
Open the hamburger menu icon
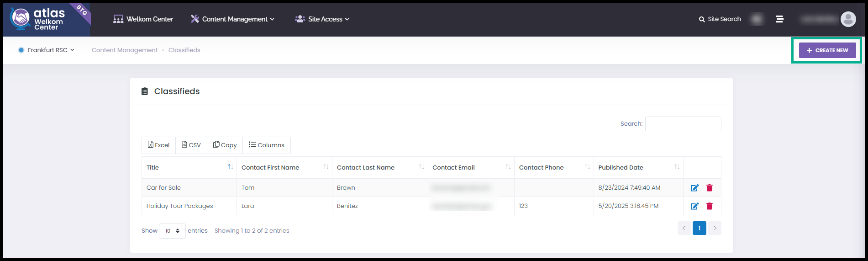(x=779, y=19)
